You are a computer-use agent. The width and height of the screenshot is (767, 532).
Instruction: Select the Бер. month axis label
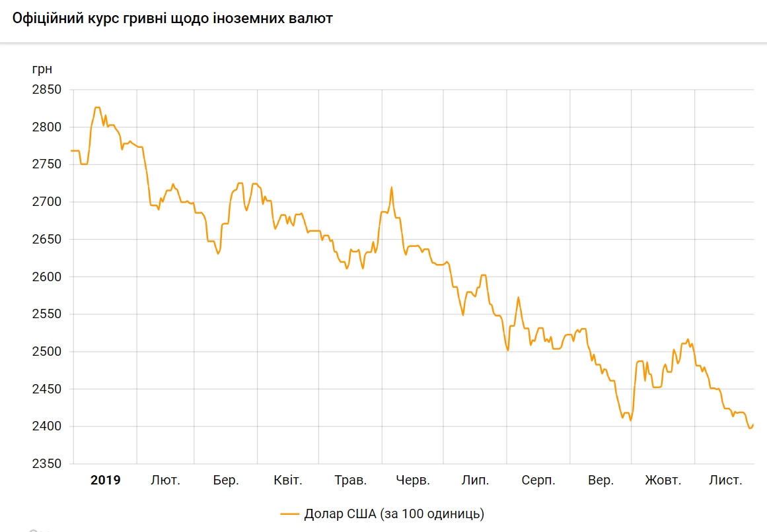coord(226,481)
